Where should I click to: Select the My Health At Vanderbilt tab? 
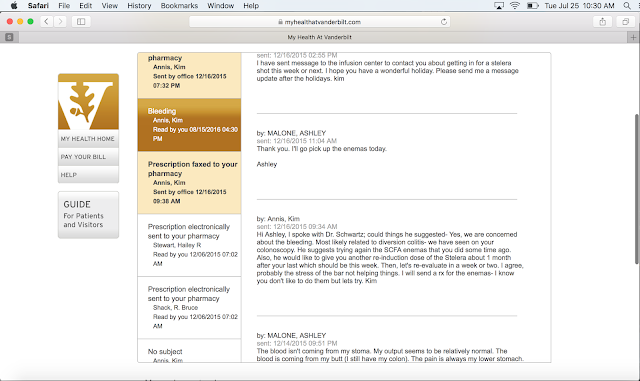[x=320, y=37]
